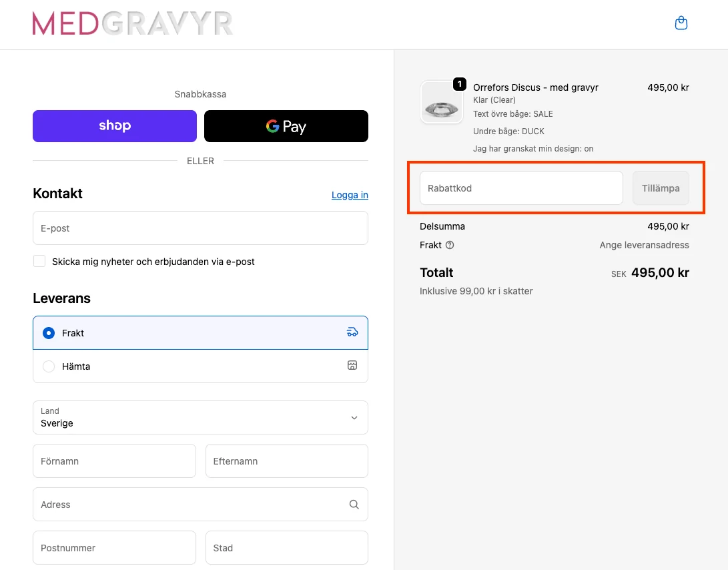Focus the E-post input field
The width and height of the screenshot is (728, 570).
tap(200, 228)
